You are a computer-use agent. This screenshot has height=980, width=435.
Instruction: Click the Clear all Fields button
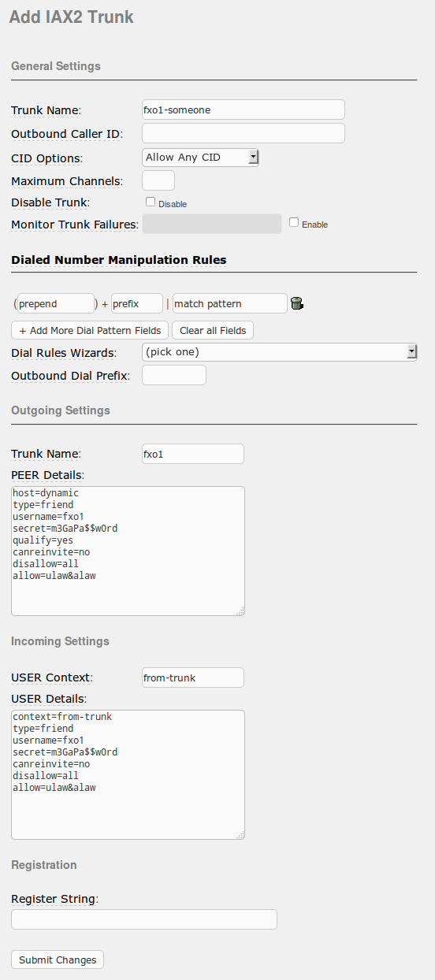213,330
